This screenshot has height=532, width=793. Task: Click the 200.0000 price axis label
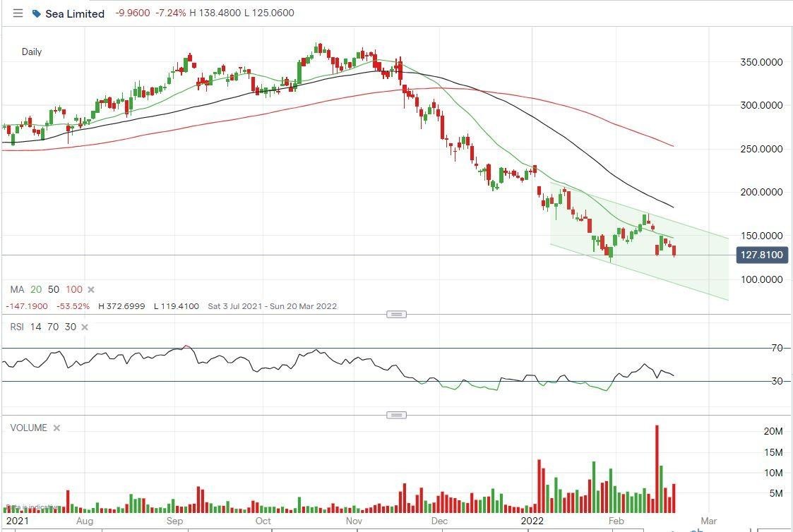(x=762, y=192)
